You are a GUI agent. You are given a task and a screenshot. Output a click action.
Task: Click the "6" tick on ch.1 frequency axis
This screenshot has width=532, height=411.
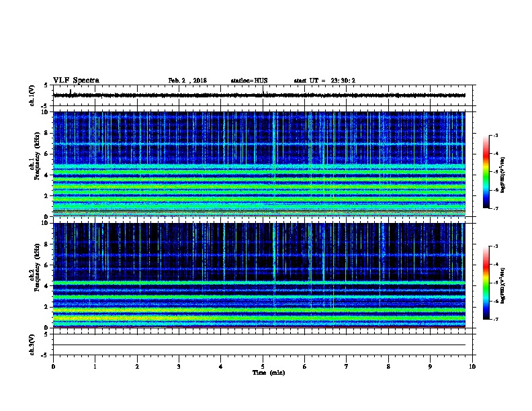47,154
